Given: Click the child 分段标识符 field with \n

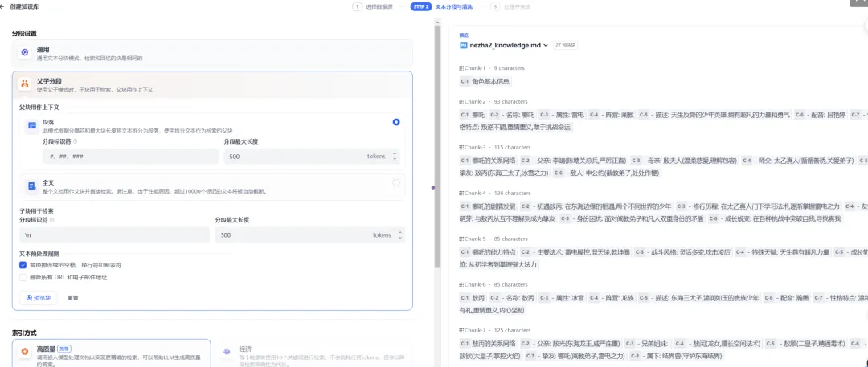Looking at the screenshot, I should point(114,235).
